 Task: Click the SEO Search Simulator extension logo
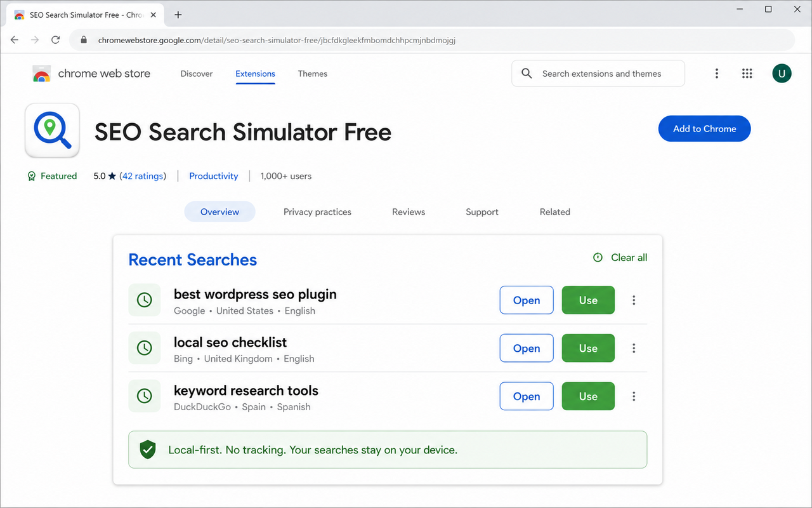tap(52, 130)
